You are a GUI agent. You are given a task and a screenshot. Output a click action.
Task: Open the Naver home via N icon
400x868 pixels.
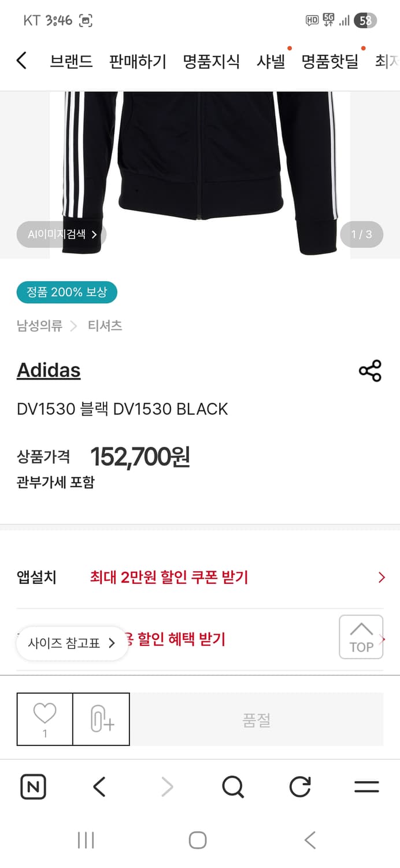coord(33,786)
